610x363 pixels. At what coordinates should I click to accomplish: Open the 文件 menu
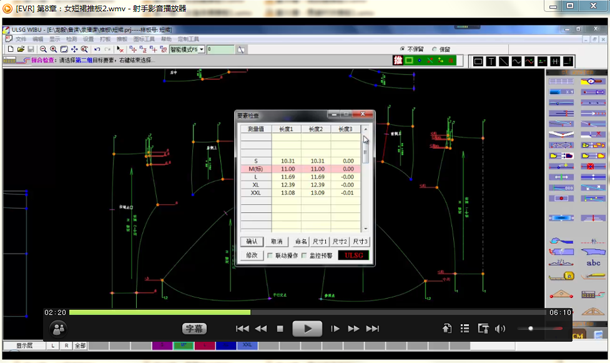(x=20, y=39)
